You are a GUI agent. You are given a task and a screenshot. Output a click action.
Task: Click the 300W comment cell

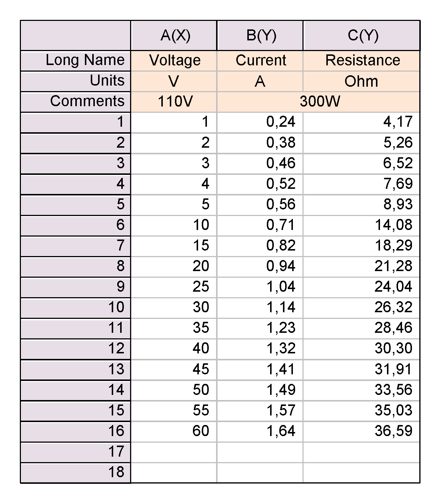[x=319, y=102]
